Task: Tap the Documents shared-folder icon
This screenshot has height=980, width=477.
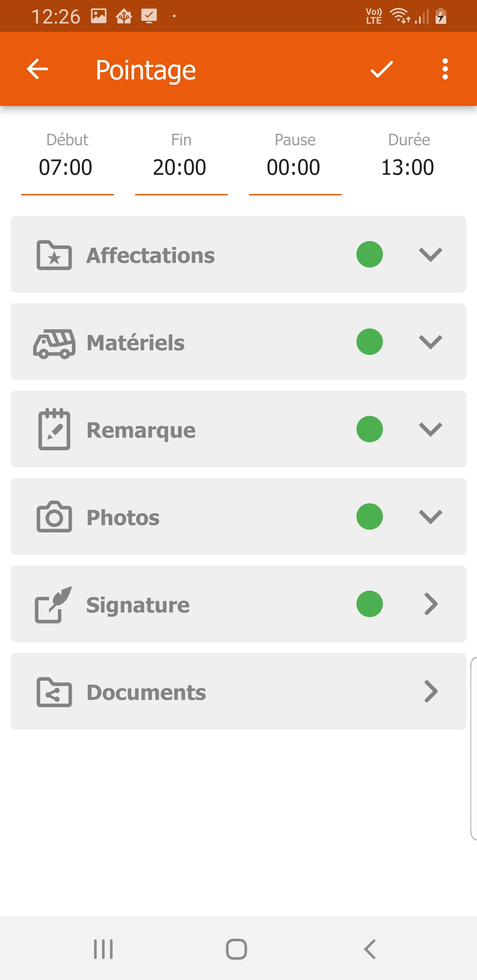Action: pos(54,692)
